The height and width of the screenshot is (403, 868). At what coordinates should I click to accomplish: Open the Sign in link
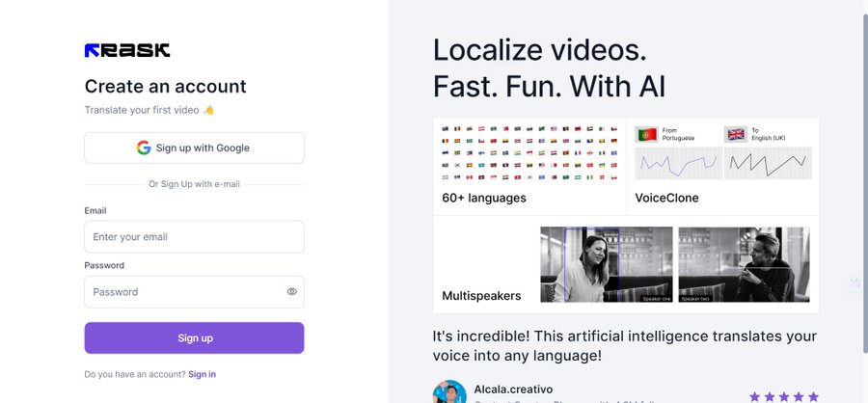click(x=203, y=374)
